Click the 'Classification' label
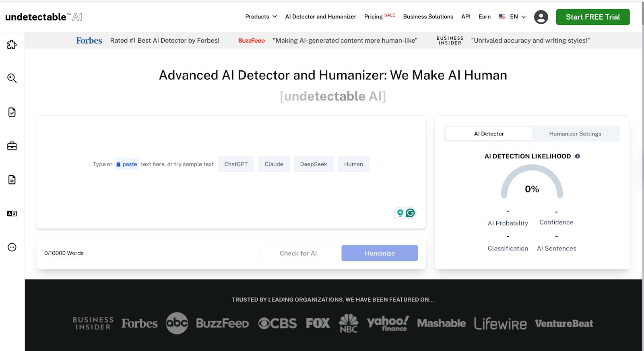Screen dimensions: 644x351 coord(508,248)
